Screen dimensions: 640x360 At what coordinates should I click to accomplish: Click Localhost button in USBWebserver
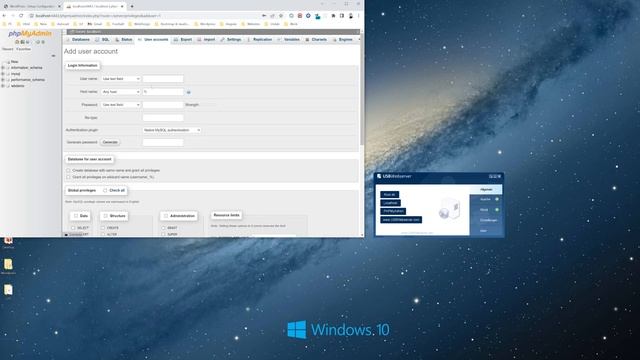pos(390,203)
